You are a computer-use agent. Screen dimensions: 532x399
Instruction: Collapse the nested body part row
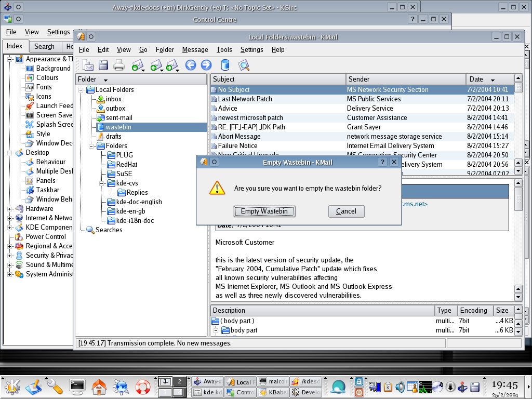[216, 330]
